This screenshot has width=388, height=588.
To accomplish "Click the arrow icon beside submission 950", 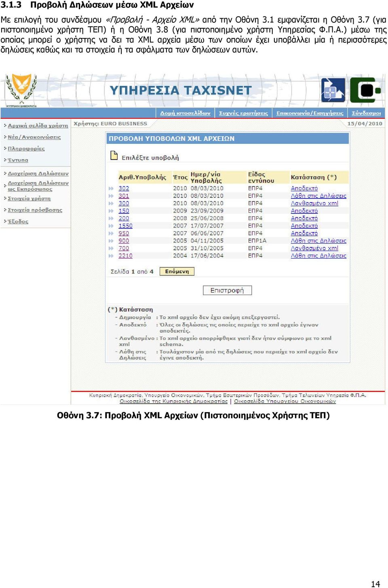I will click(111, 233).
